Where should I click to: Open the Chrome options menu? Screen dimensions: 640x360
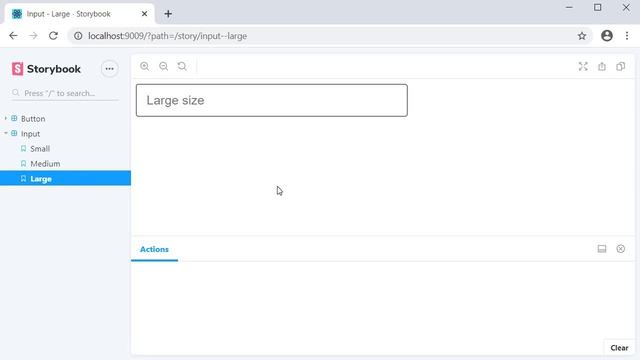point(627,36)
